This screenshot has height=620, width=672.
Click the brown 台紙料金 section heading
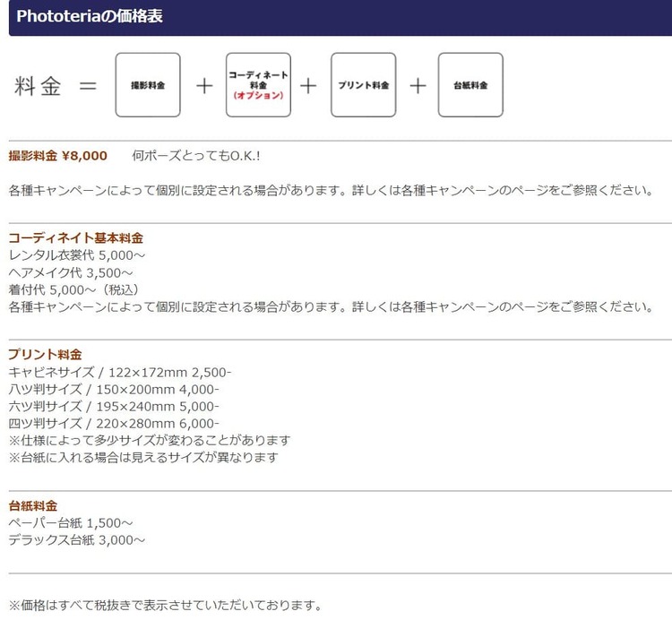(x=33, y=506)
